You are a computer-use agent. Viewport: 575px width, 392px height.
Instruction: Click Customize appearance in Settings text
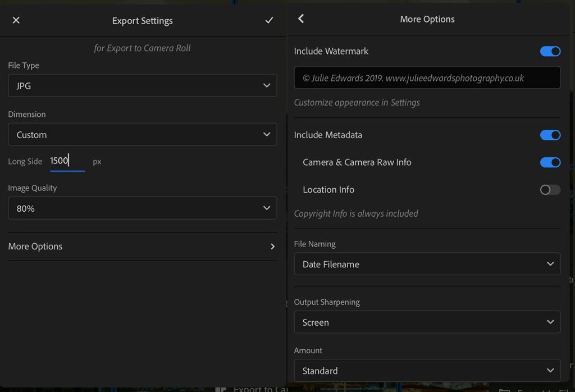click(x=357, y=103)
